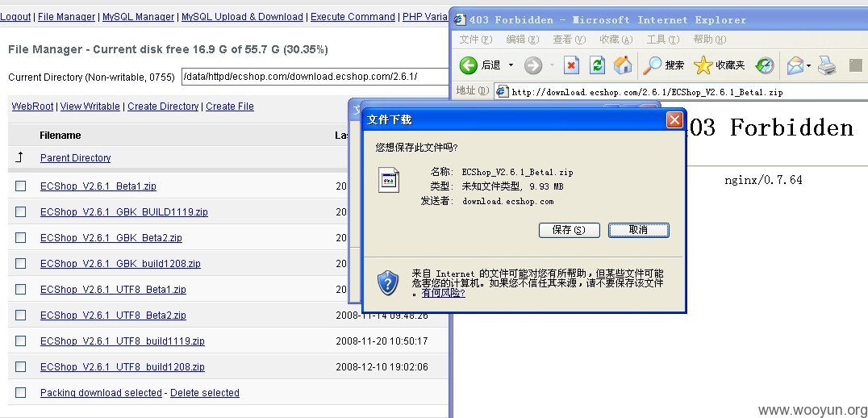Click the Create File link
Image resolution: width=868 pixels, height=418 pixels.
click(230, 107)
